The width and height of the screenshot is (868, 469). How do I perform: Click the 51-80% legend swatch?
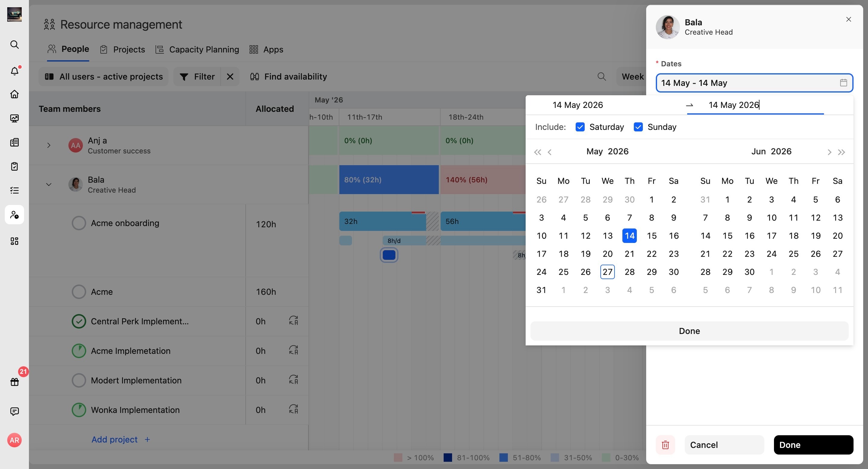503,458
